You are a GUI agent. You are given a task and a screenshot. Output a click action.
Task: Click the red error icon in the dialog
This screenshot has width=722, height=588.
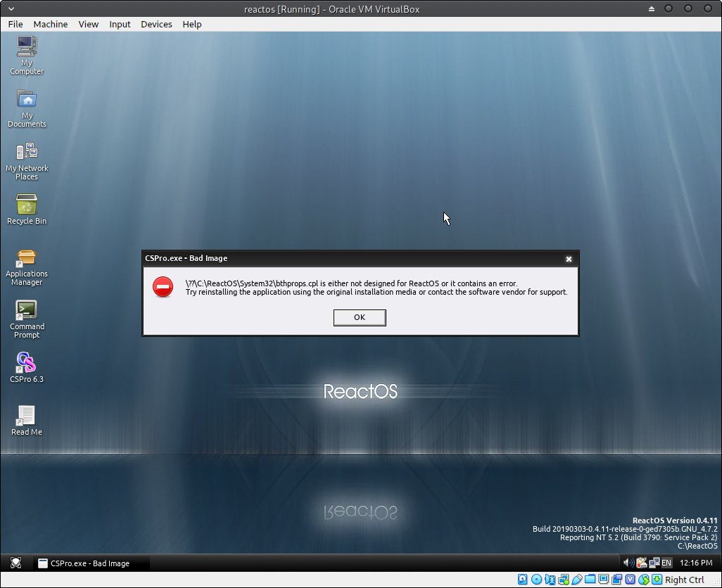[x=163, y=287]
